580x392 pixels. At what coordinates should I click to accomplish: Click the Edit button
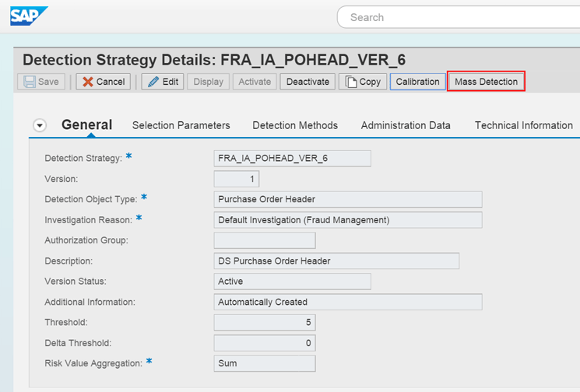click(163, 82)
